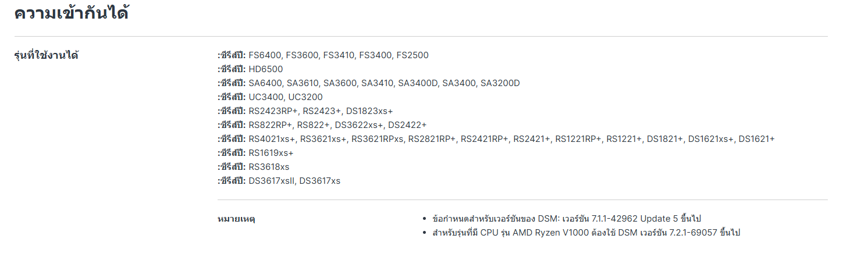Click the UC3200 model name
Viewport: 868px width, 260px height.
point(305,97)
